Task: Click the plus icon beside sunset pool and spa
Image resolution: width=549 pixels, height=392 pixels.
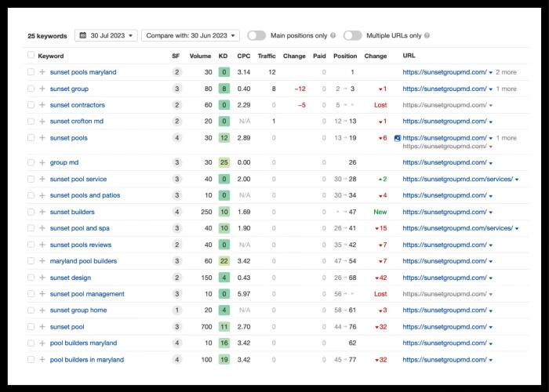Action: click(x=42, y=228)
